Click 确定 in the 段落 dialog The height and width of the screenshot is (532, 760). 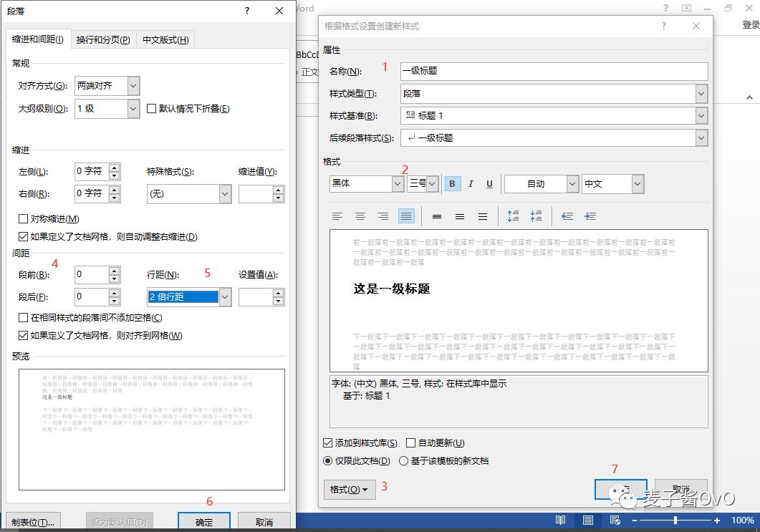(x=203, y=523)
